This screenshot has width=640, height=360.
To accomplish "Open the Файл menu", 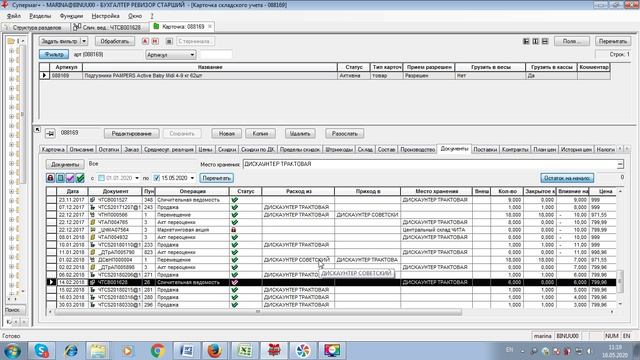I will (x=14, y=16).
